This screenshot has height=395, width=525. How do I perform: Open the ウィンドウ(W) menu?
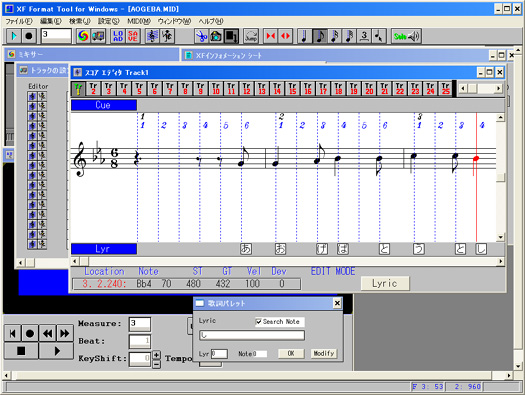(174, 21)
